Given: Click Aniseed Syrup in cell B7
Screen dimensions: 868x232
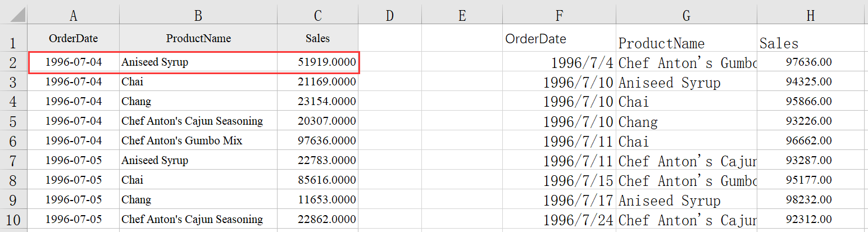Looking at the screenshot, I should click(154, 161).
